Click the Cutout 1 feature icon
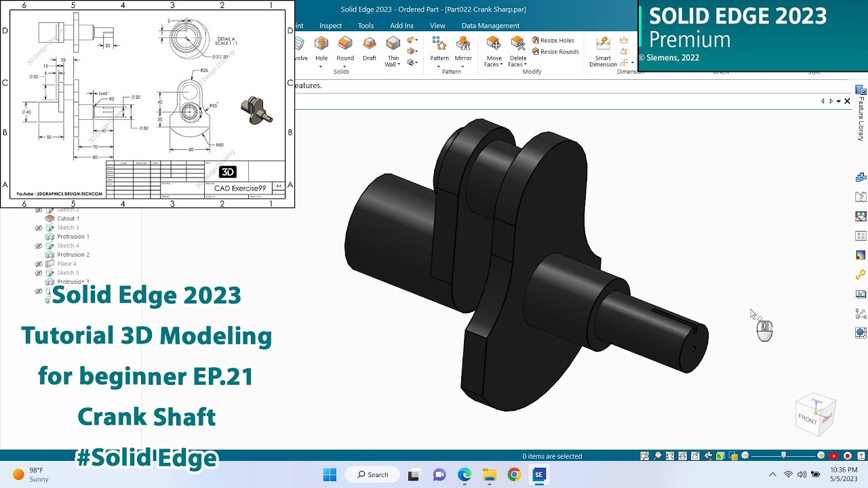Screen dimensions: 868x488 (x=50, y=218)
